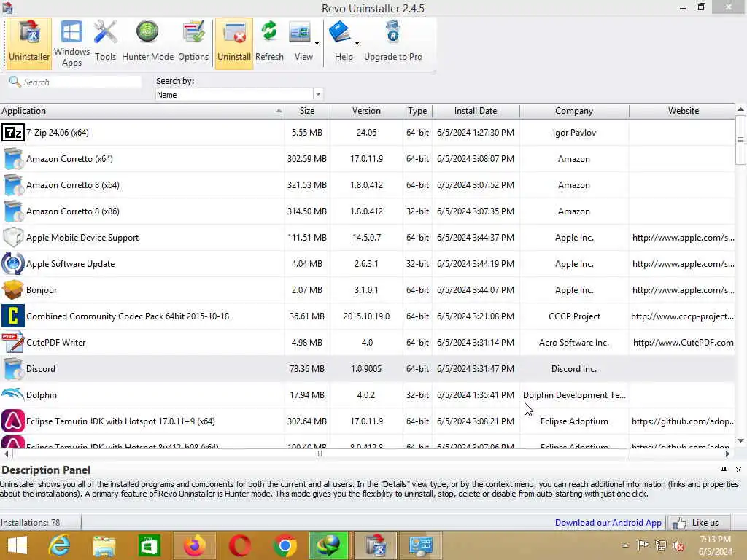
Task: Select the Discord entry icon
Action: 13,368
